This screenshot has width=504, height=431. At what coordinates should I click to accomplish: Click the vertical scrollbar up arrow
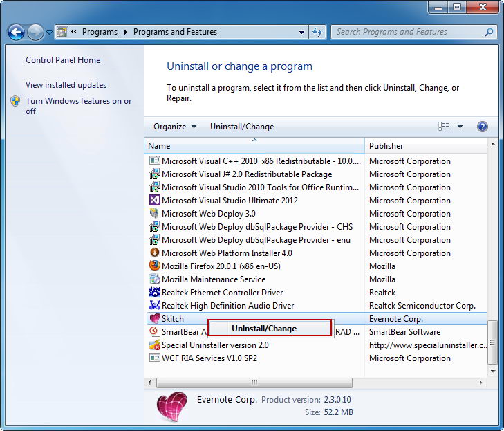pyautogui.click(x=493, y=145)
